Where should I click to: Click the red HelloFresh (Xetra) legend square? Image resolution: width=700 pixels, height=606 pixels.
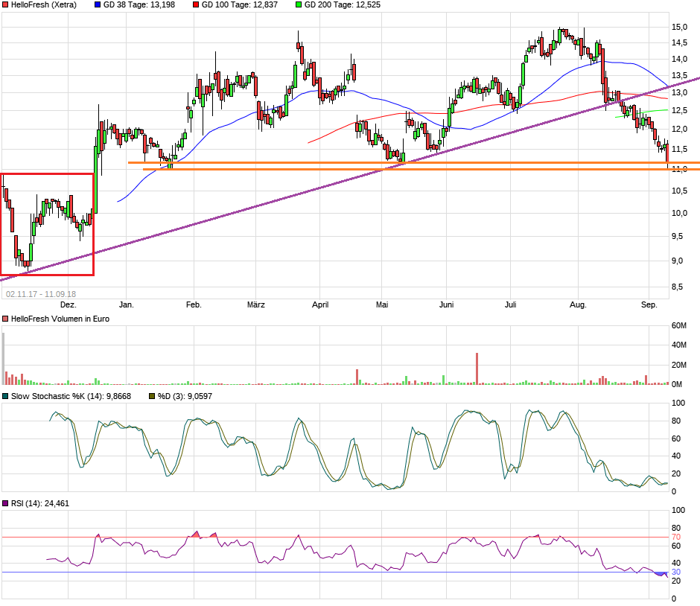(5, 4)
